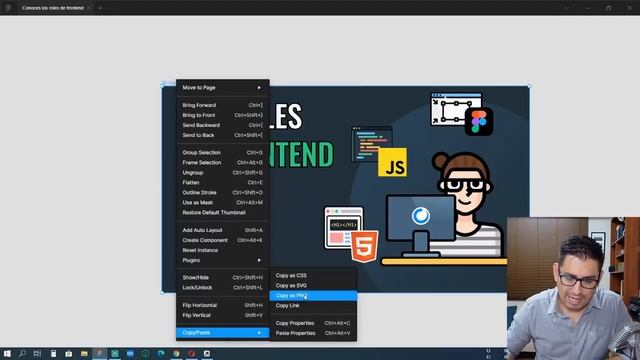Toggle Show/Hide for the selection

click(222, 278)
